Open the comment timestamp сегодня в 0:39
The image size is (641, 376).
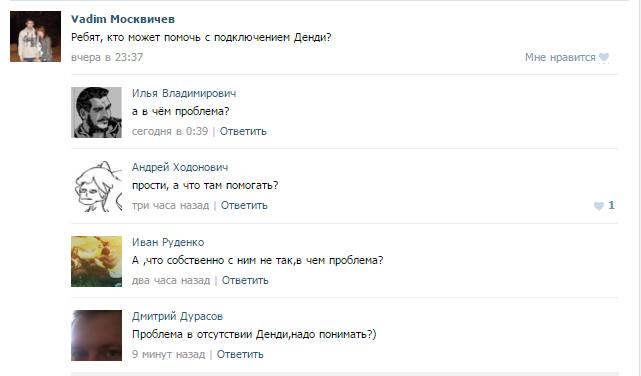coord(170,131)
